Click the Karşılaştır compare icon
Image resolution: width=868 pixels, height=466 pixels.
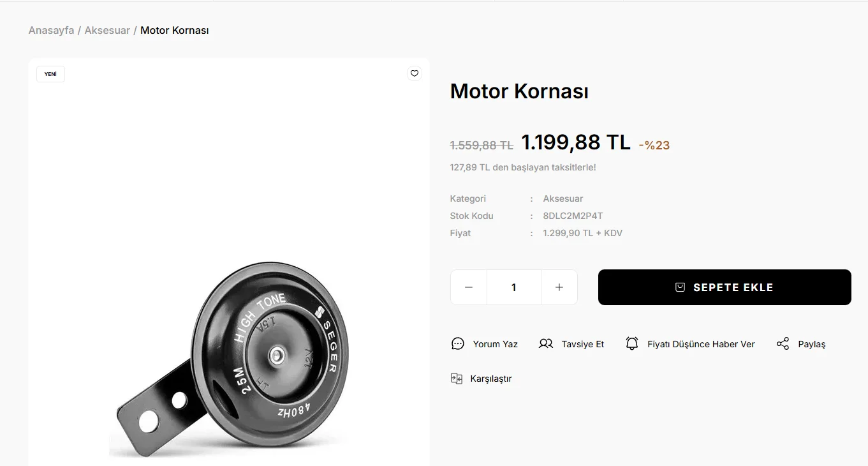(457, 379)
